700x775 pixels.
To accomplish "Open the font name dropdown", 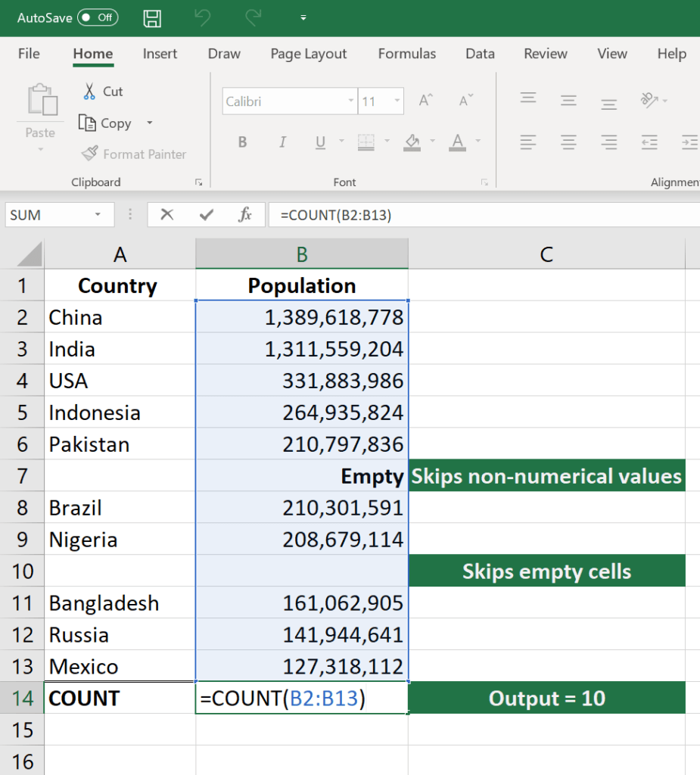I will tap(350, 101).
